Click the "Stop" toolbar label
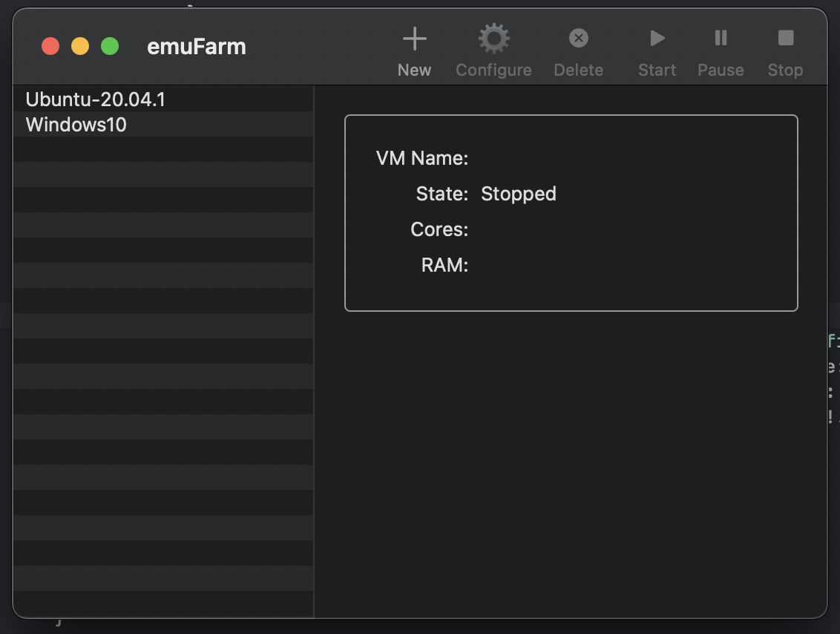The height and width of the screenshot is (634, 840). pyautogui.click(x=785, y=71)
